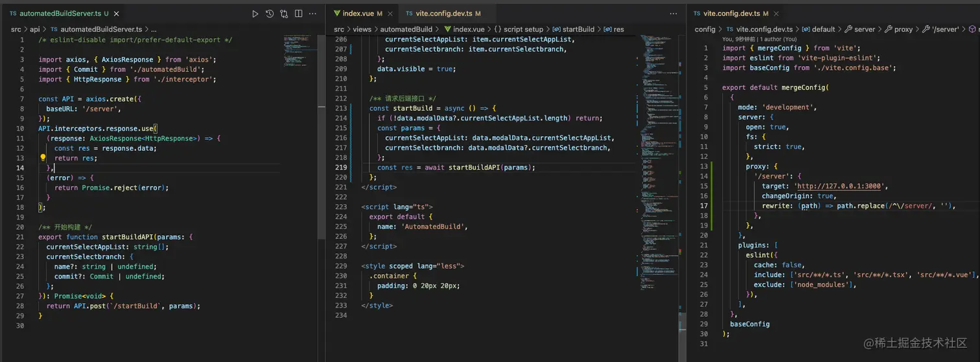
Task: Open more actions menu of the left editor group
Action: [313, 14]
